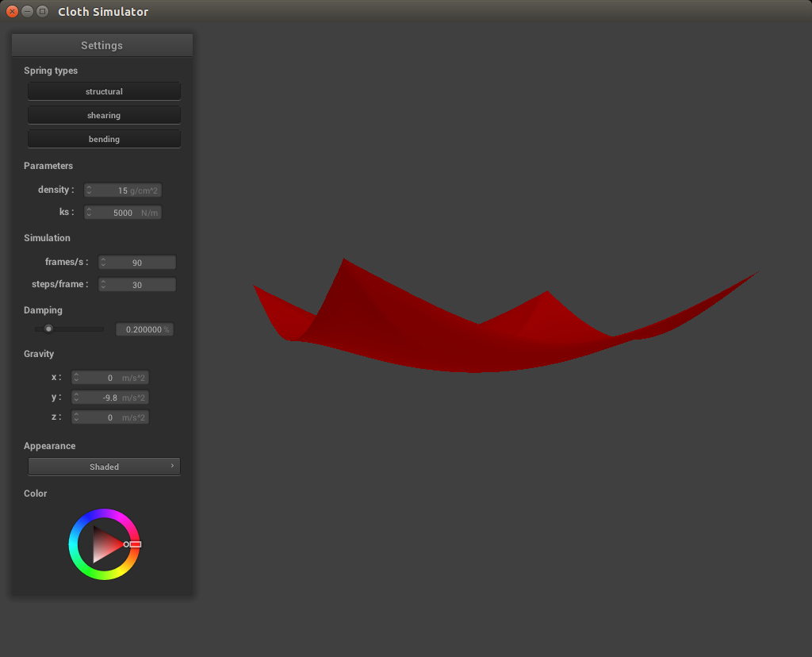Click the Damping slider handle
This screenshot has height=657, width=812.
pos(48,328)
